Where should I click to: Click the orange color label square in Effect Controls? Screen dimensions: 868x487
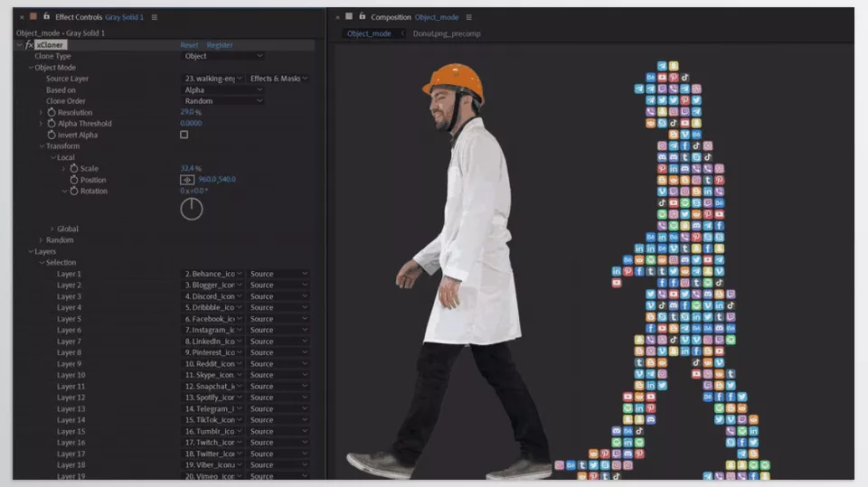[33, 16]
